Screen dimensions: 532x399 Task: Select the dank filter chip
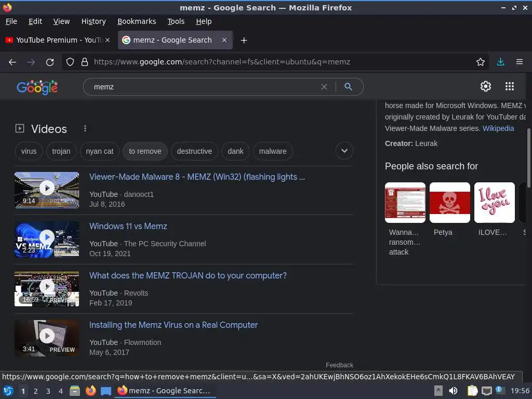235,151
